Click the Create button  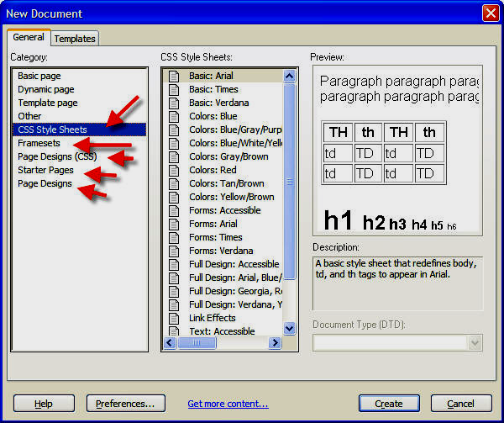tap(389, 404)
